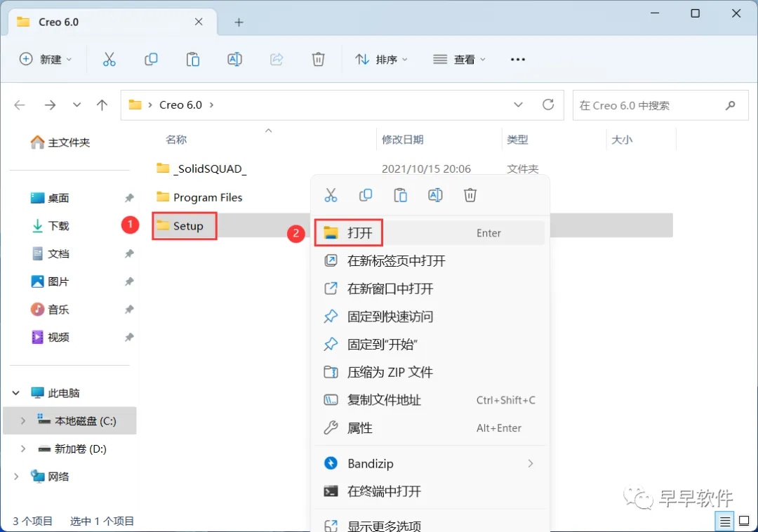The width and height of the screenshot is (758, 532).
Task: Select 压缩为 ZIP 文件
Action: (430, 372)
